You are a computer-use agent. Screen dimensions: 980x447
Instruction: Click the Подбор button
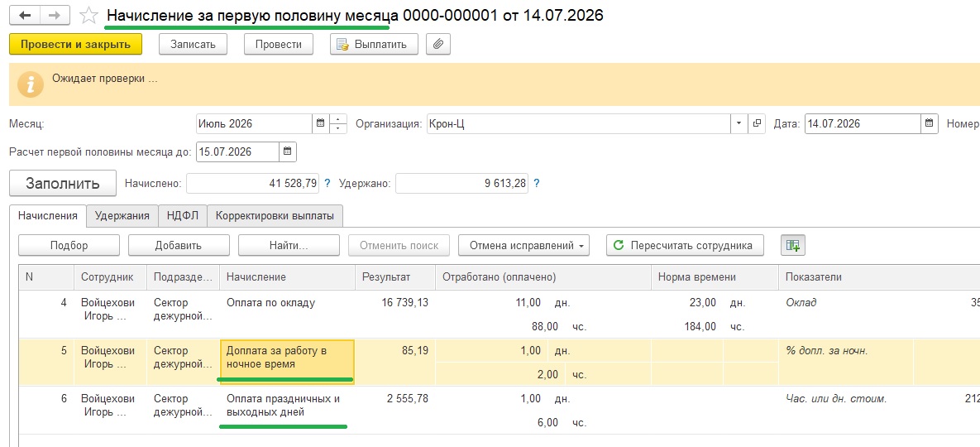coord(69,246)
